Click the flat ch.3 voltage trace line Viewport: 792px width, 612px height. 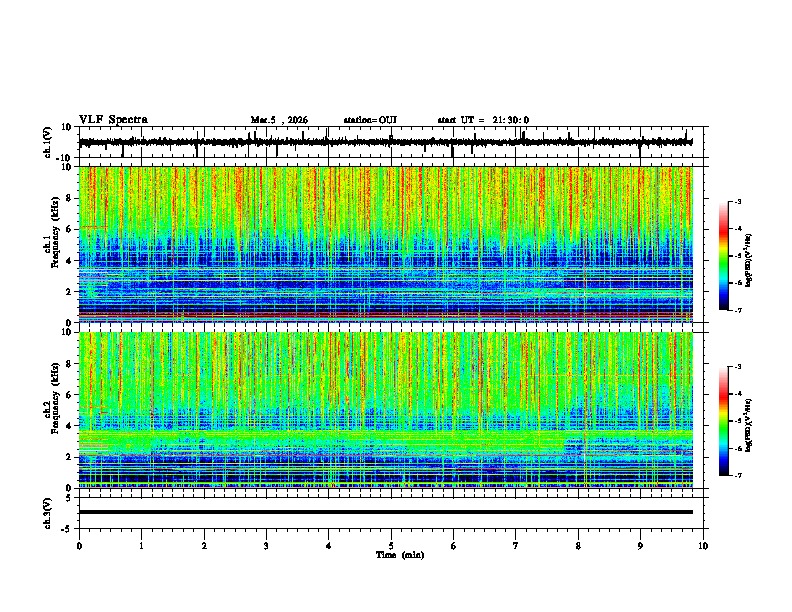[386, 512]
